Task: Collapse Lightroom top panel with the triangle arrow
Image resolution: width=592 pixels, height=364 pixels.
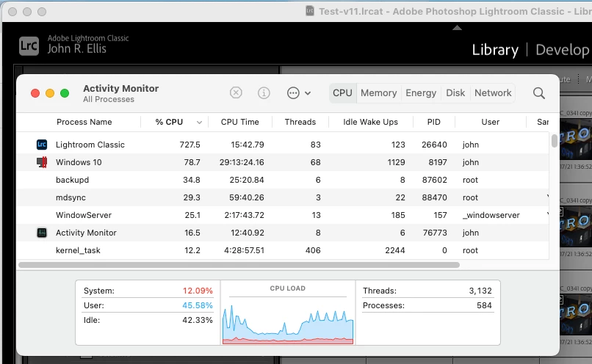Action: click(457, 28)
